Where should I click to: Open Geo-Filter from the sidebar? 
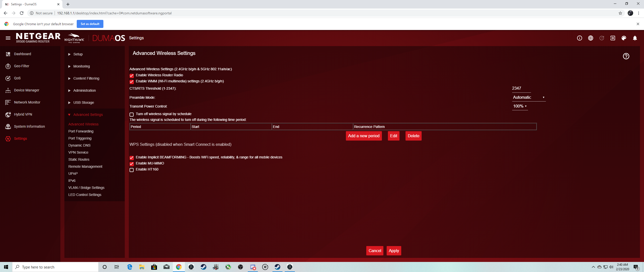[22, 66]
